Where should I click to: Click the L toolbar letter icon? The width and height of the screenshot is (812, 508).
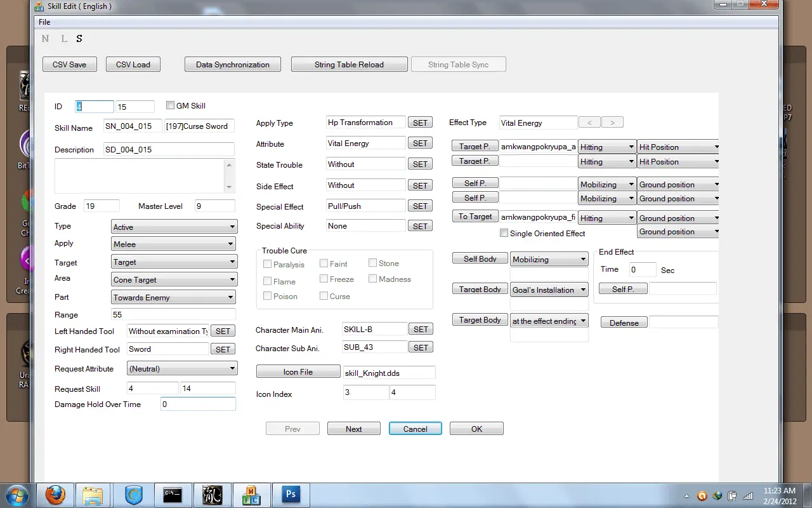[x=64, y=39]
